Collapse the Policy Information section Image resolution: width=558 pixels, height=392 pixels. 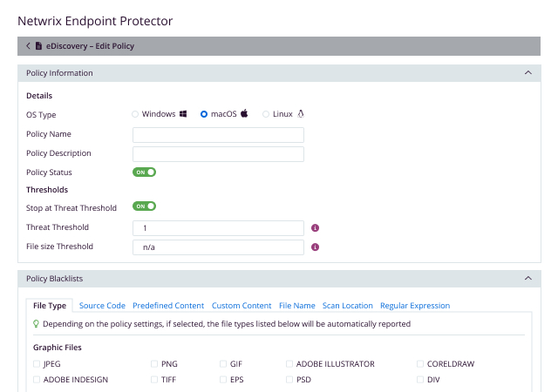pos(528,73)
